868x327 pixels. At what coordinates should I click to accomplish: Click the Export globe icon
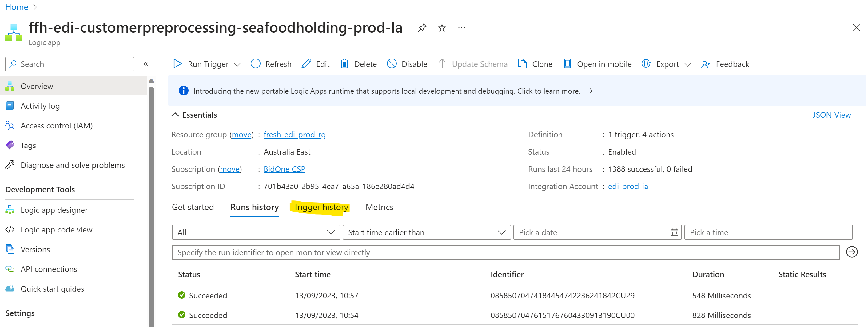pos(646,64)
